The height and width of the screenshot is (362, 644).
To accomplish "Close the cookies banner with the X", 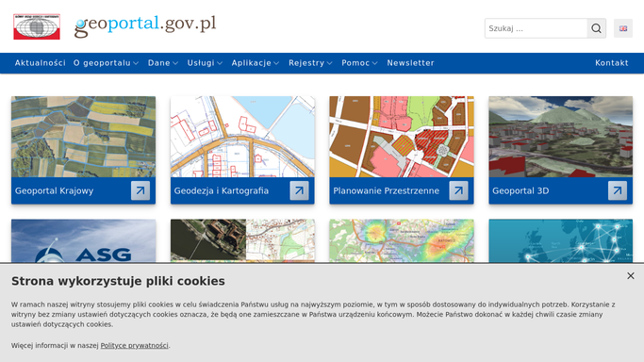I will pyautogui.click(x=631, y=276).
